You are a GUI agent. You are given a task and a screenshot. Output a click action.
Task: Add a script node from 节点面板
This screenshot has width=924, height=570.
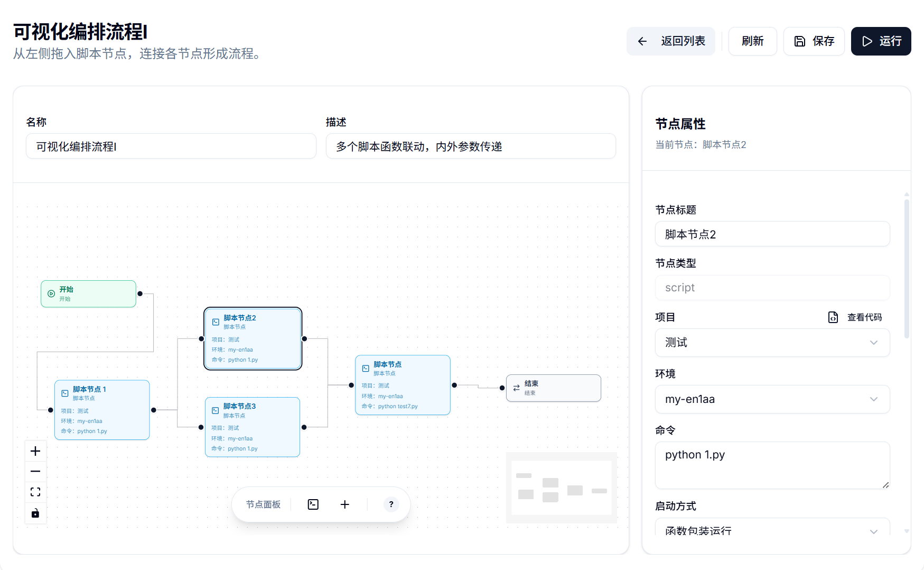313,504
